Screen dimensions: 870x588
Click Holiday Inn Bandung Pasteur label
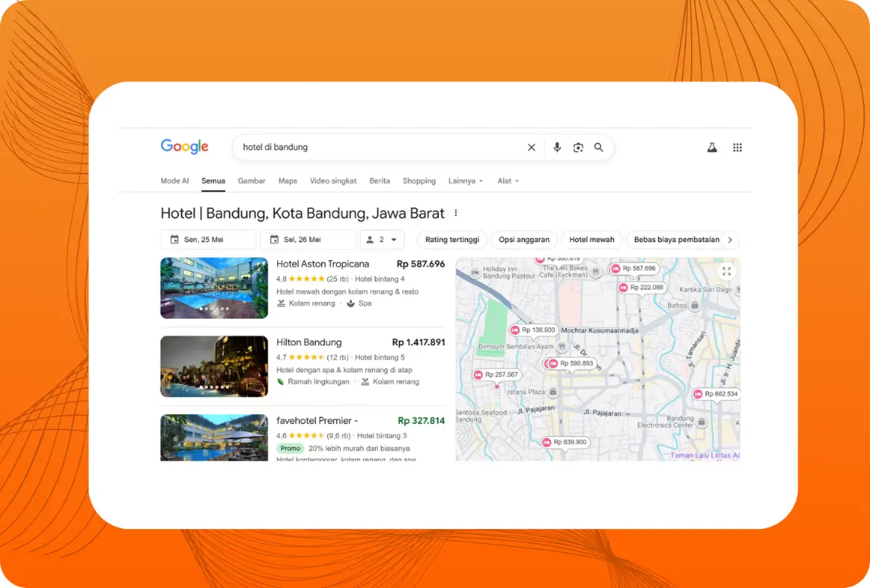point(504,272)
